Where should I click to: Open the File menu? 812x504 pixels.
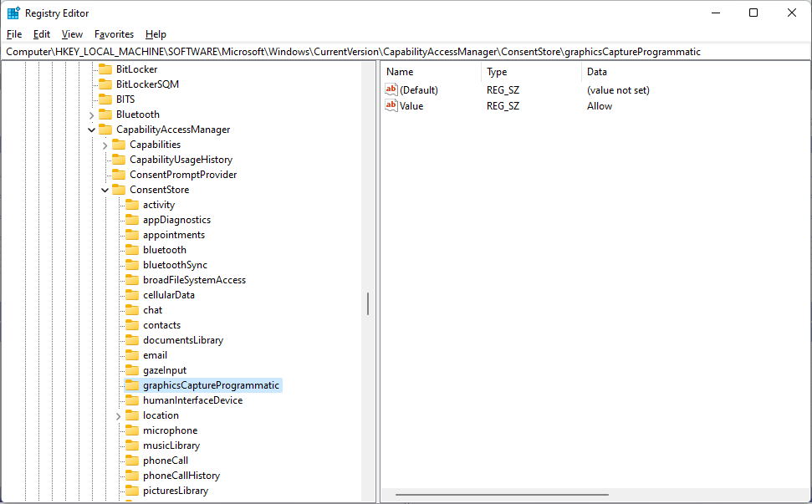(x=14, y=34)
